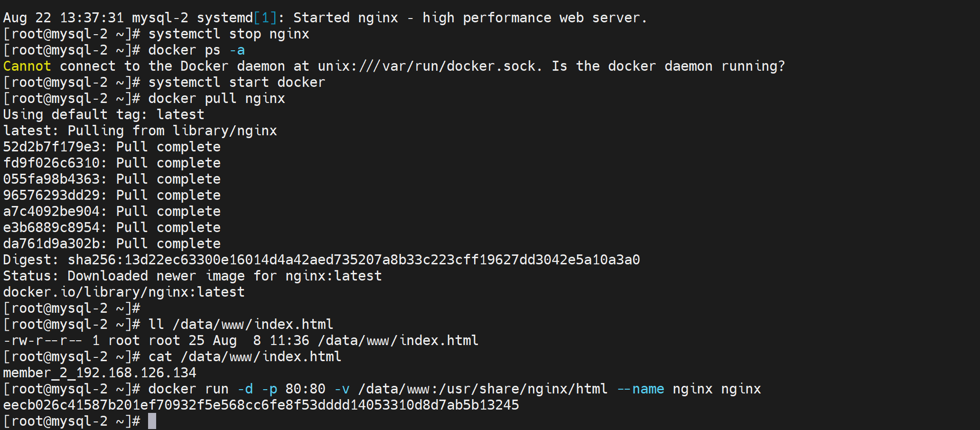Image resolution: width=980 pixels, height=430 pixels.
Task: Click the layer ID da761d9a302b
Action: [x=52, y=243]
